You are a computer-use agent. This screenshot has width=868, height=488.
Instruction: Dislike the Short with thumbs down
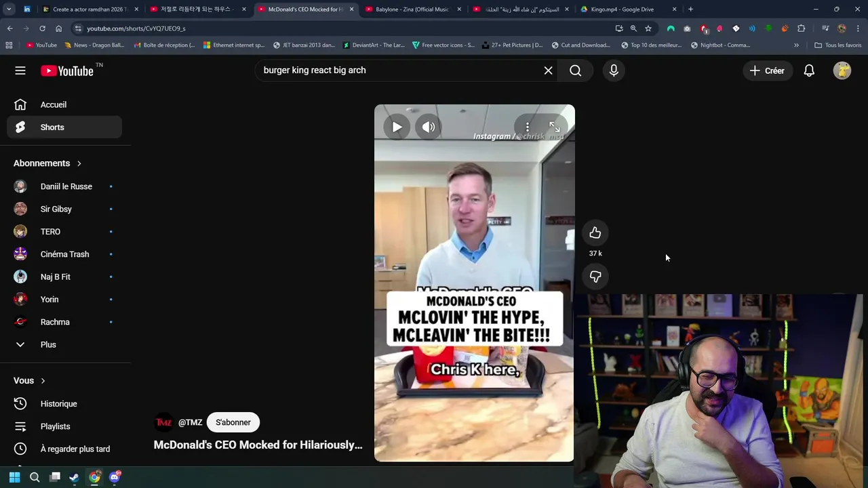click(x=595, y=277)
